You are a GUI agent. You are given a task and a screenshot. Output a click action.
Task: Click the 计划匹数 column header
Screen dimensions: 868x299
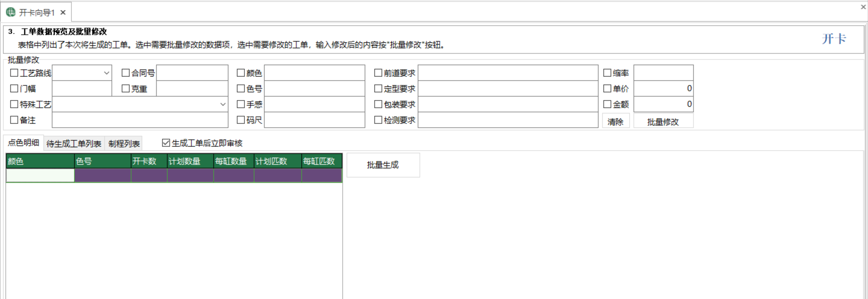[x=278, y=161]
